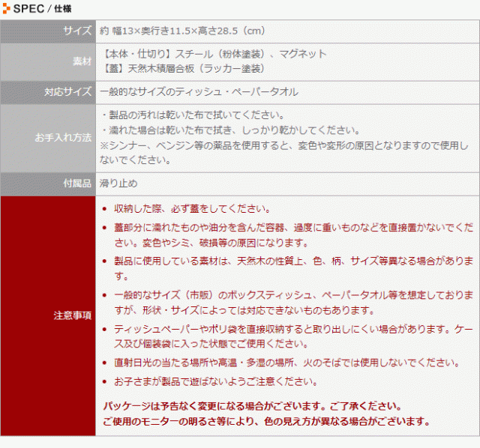Select the red 注意事項 label cell
The image size is (480, 448).
73,315
